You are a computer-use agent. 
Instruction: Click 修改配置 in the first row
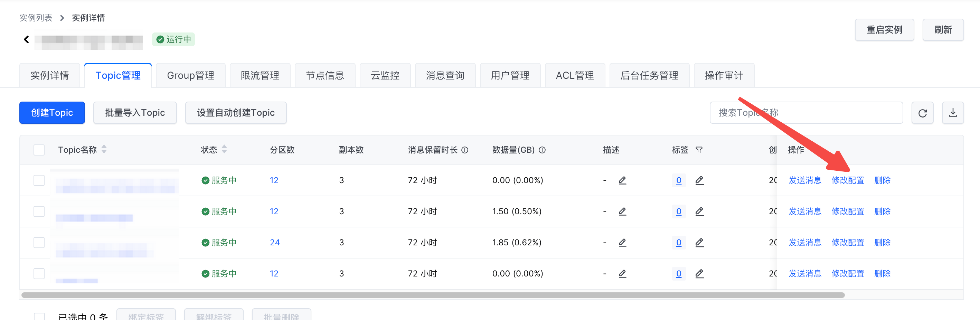pyautogui.click(x=848, y=180)
